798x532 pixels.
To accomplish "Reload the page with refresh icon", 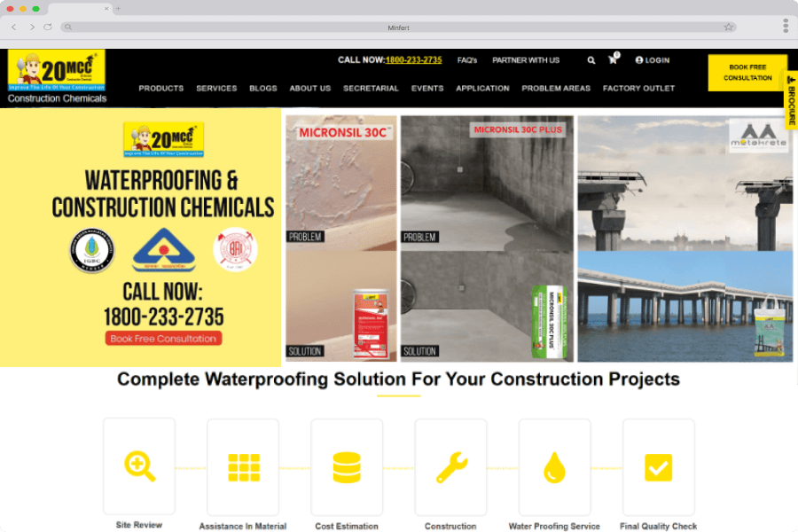I will click(47, 27).
